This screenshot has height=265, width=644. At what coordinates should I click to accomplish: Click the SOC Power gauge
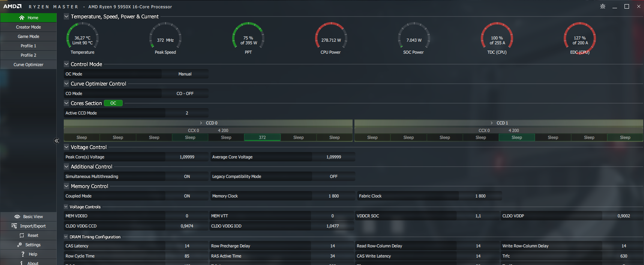tap(414, 38)
